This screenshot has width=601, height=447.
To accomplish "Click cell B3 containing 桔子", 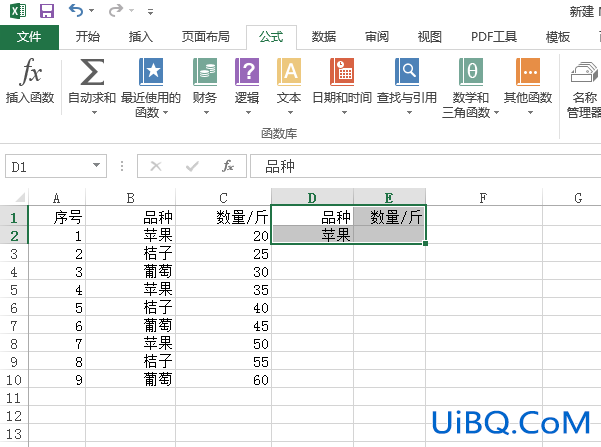I will pos(130,253).
